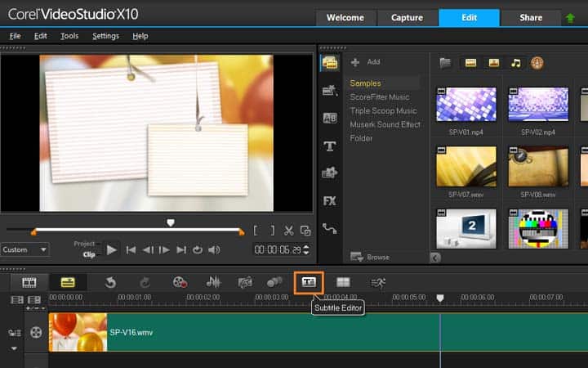588x368 pixels.
Task: Open the File menu
Action: point(15,36)
